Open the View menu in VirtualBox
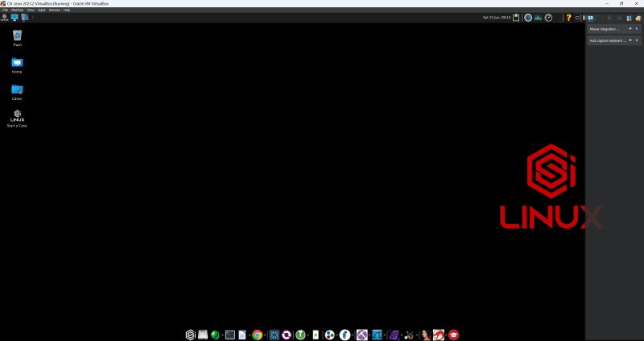Viewport: 644px width, 341px height. pyautogui.click(x=31, y=10)
